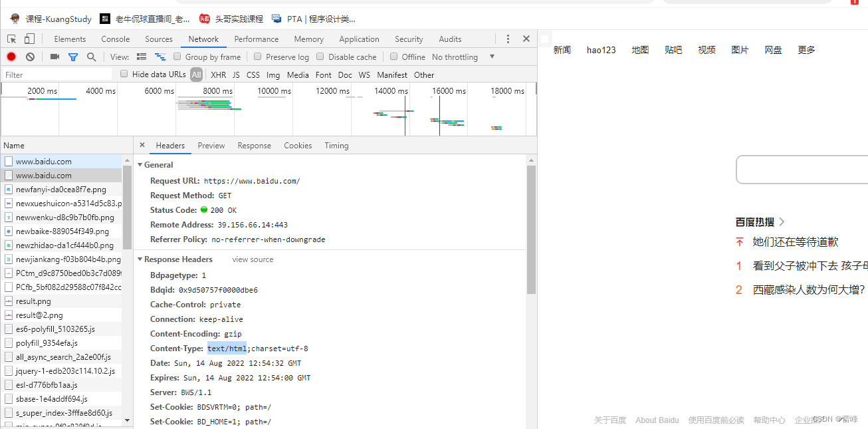Filter requests by CSS type

253,75
